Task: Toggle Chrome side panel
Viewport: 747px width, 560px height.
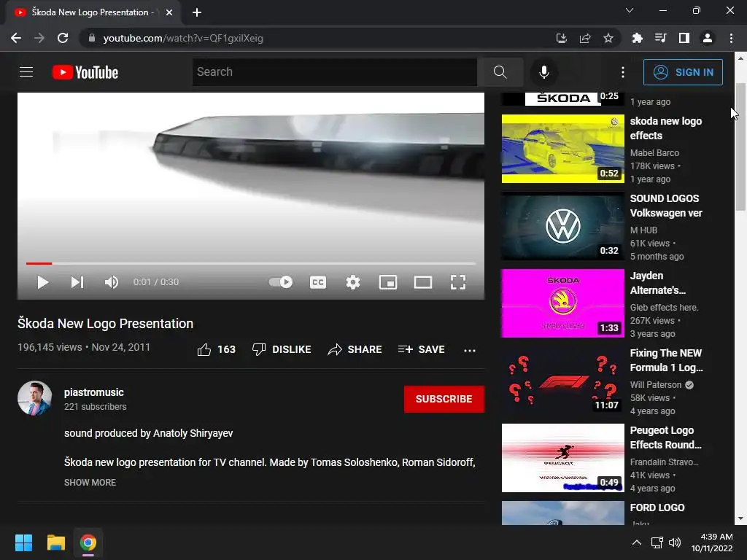Action: [x=684, y=38]
